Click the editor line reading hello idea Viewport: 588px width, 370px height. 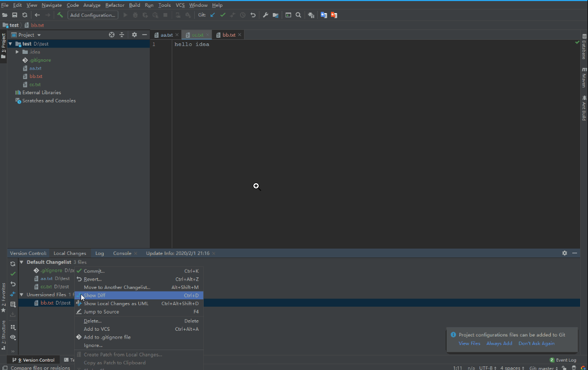point(192,44)
